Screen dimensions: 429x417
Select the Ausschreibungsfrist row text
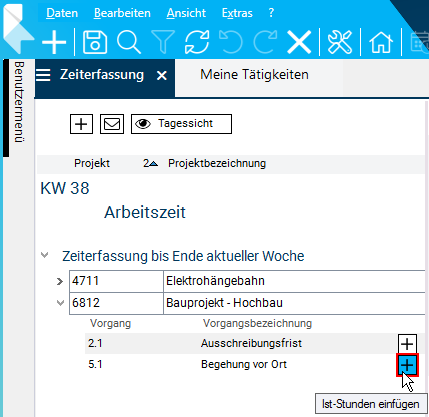251,343
